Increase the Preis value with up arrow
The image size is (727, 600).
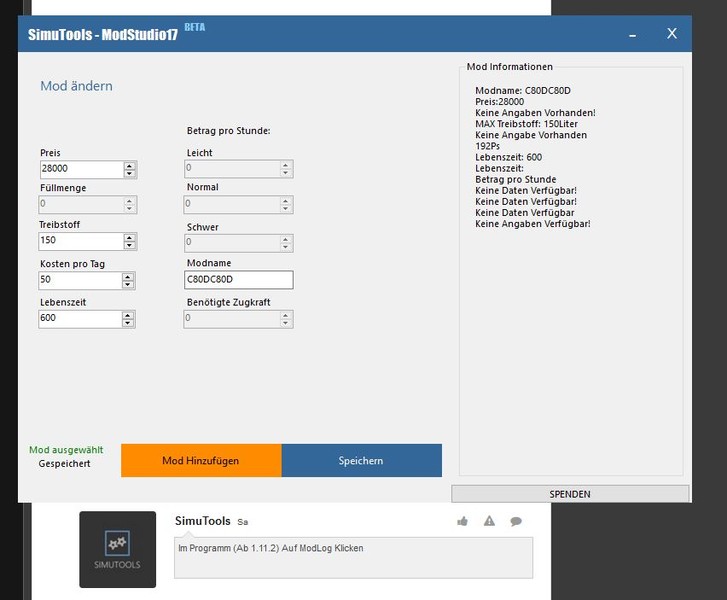click(x=129, y=165)
